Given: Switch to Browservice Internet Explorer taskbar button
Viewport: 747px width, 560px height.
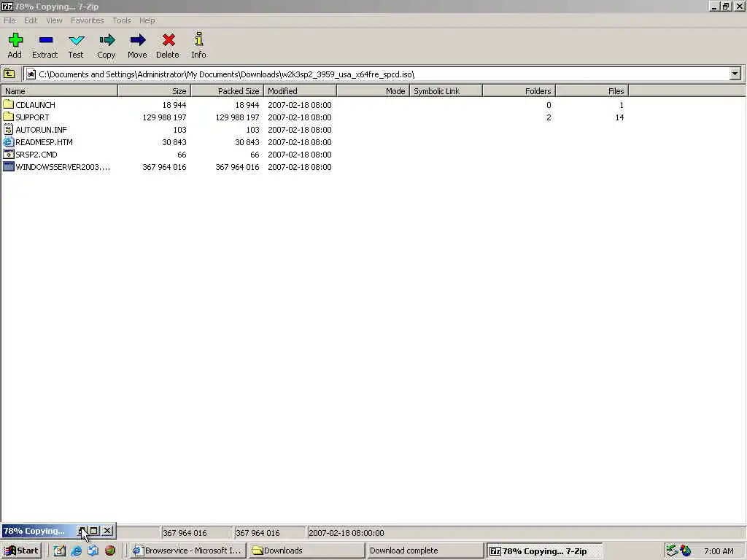Looking at the screenshot, I should pos(187,551).
